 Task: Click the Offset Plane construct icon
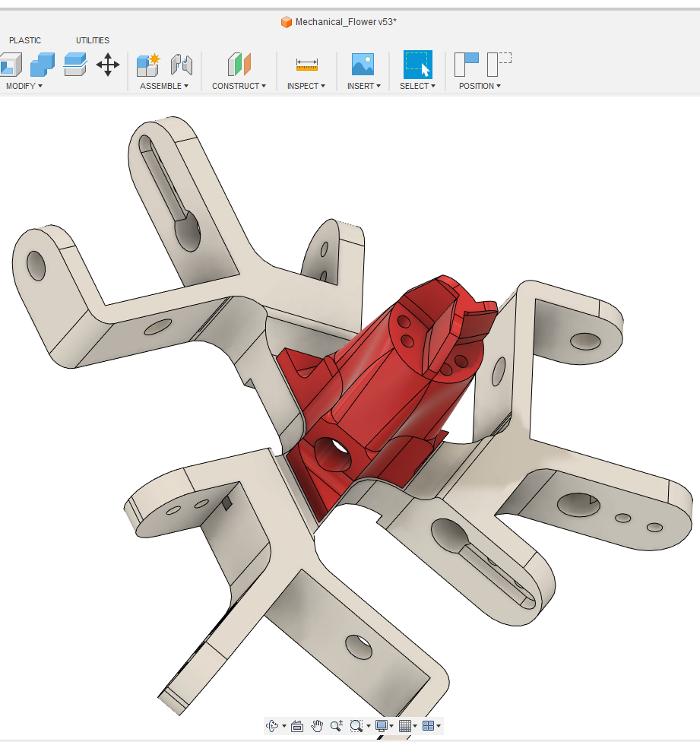click(x=239, y=65)
